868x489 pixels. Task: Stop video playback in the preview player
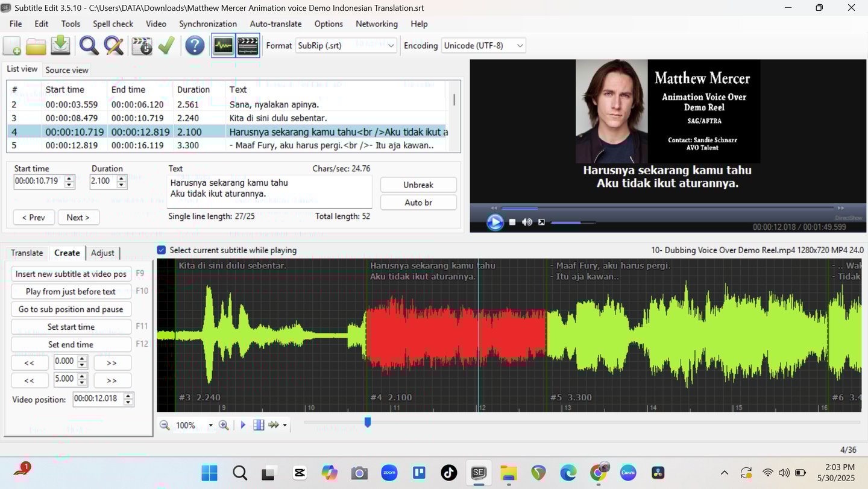(512, 222)
